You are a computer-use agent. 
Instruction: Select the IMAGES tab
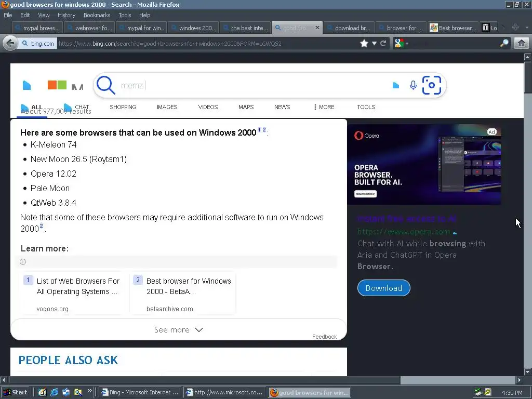point(167,107)
